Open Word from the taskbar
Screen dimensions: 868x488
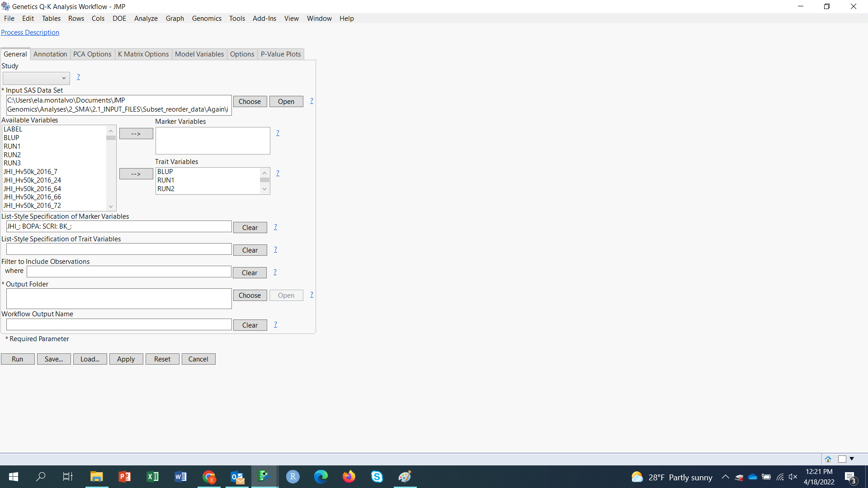click(x=180, y=477)
